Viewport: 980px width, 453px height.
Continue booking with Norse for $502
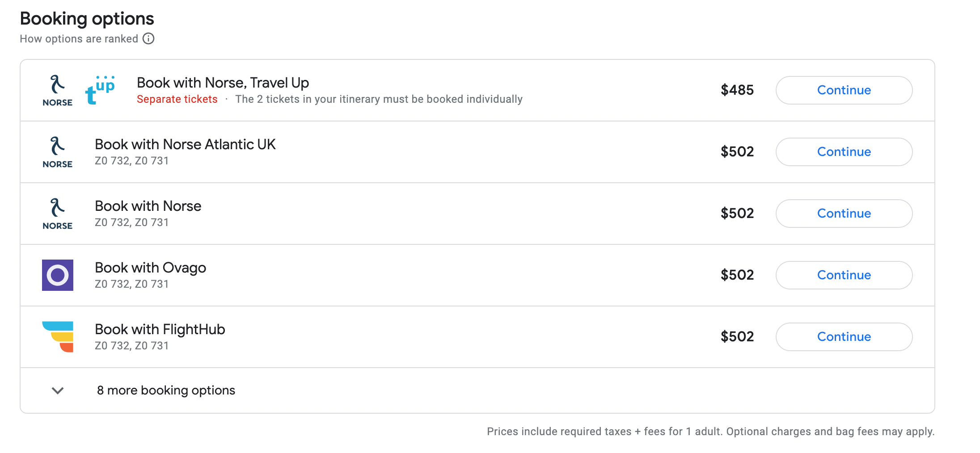(x=844, y=214)
